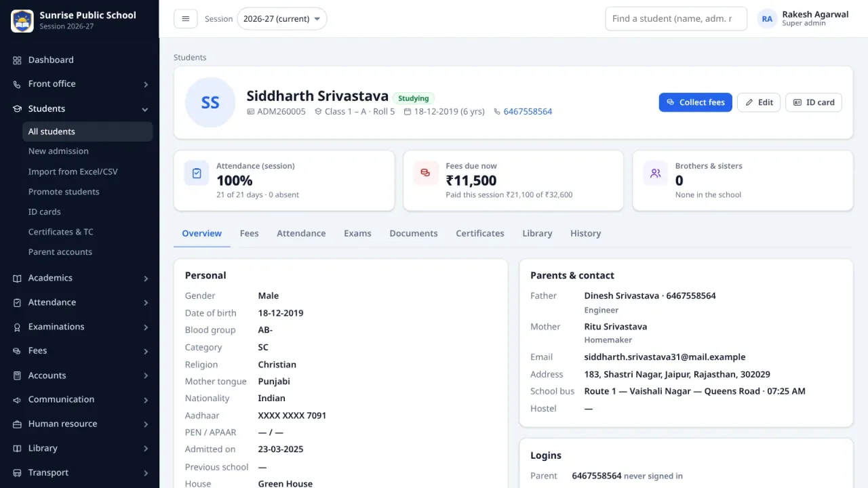
Task: Click the purple siblings people icon
Action: (655, 173)
